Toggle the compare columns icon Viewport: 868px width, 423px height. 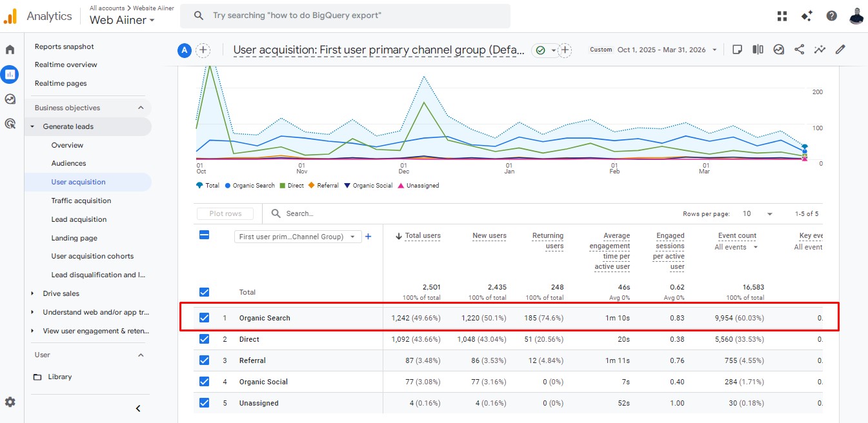point(758,50)
